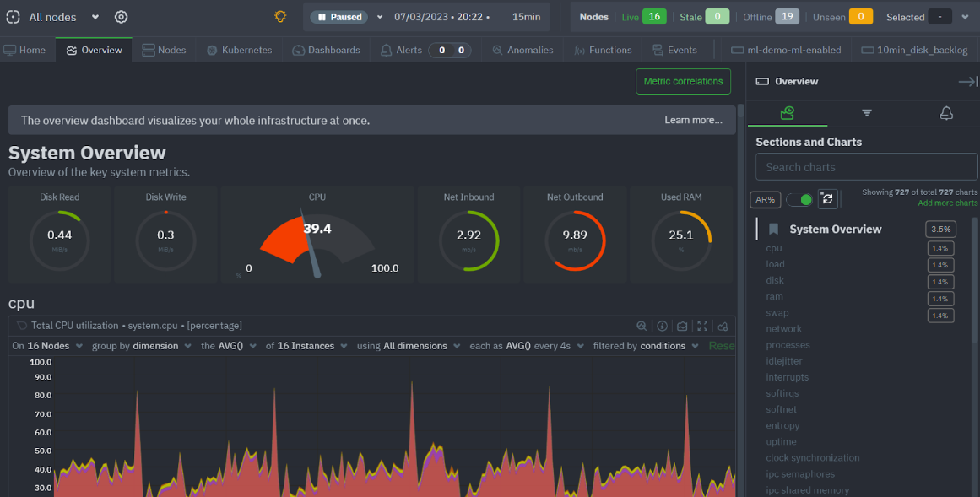Click the Unseen 0 nodes badge
Viewport: 980px width, 497px height.
point(861,17)
